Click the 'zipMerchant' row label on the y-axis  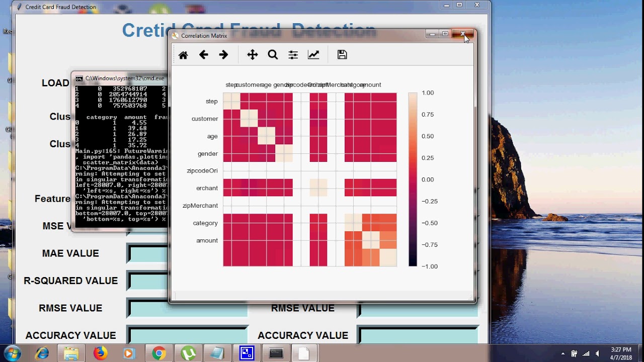200,206
